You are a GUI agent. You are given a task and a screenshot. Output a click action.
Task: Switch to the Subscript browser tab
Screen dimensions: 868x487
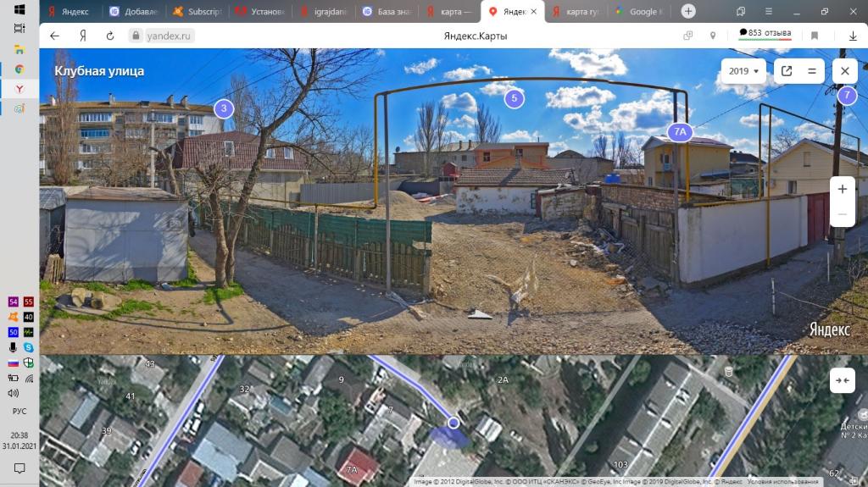pyautogui.click(x=198, y=12)
